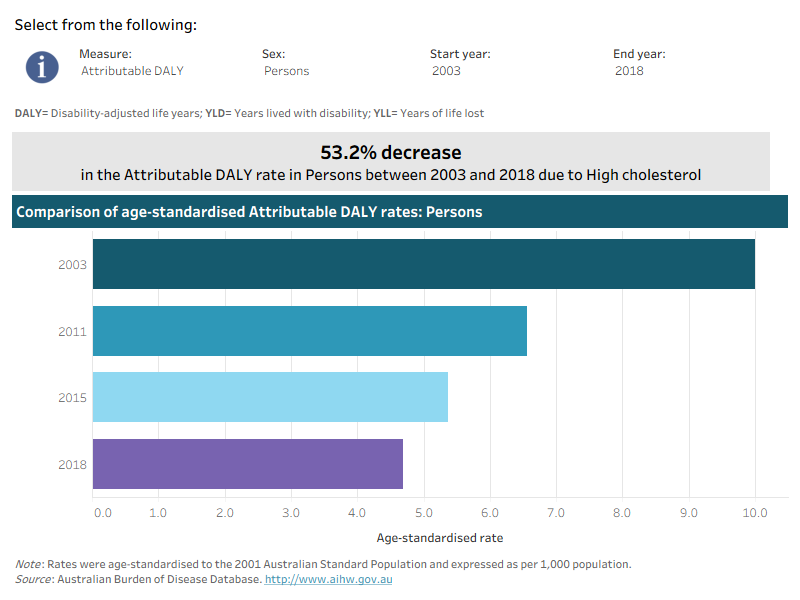Select the 2018 purple bar
Viewport: 800px width, 600px height.
point(247,464)
